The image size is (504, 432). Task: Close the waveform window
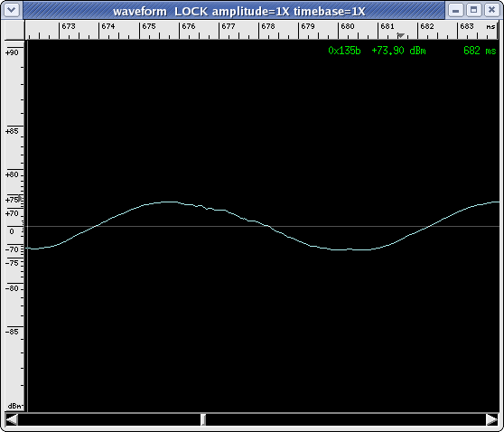(x=491, y=10)
